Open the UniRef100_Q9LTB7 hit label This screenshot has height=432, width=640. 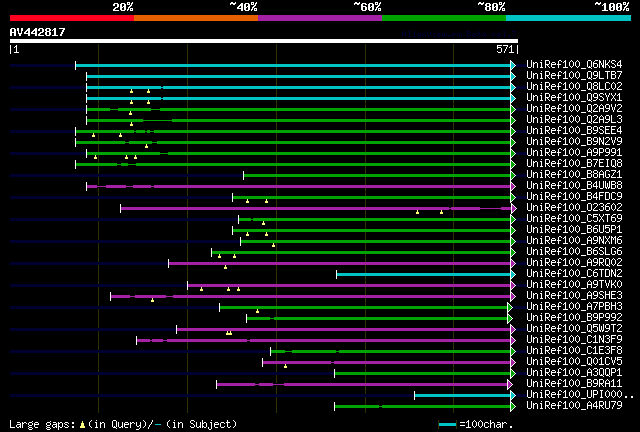[x=574, y=76]
